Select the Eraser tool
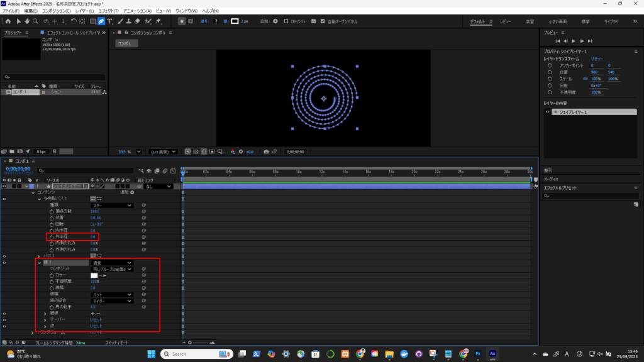 [x=137, y=21]
